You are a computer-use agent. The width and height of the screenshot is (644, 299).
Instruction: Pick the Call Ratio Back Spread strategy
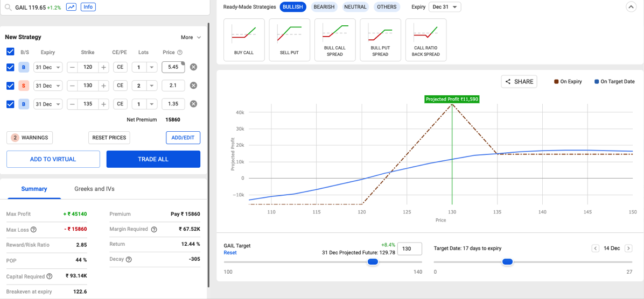coord(425,40)
